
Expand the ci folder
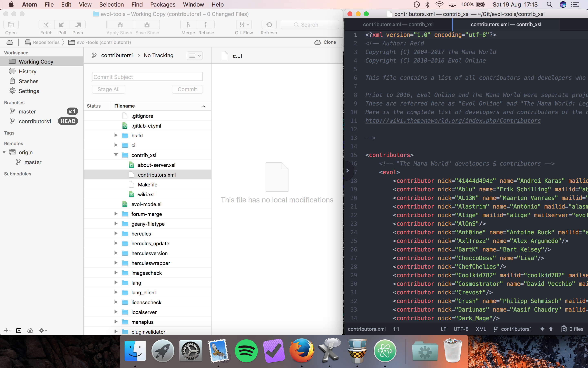[116, 145]
